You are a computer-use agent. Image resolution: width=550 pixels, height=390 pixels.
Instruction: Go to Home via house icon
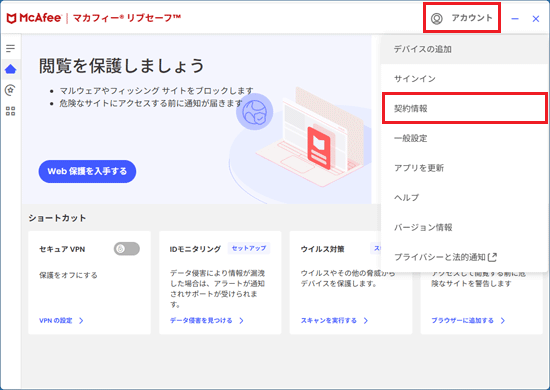[11, 69]
